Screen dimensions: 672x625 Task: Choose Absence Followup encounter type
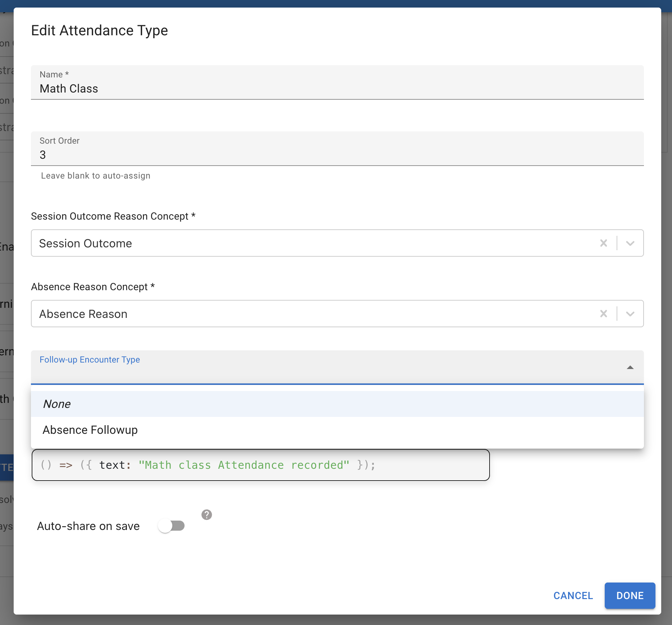[x=337, y=430]
